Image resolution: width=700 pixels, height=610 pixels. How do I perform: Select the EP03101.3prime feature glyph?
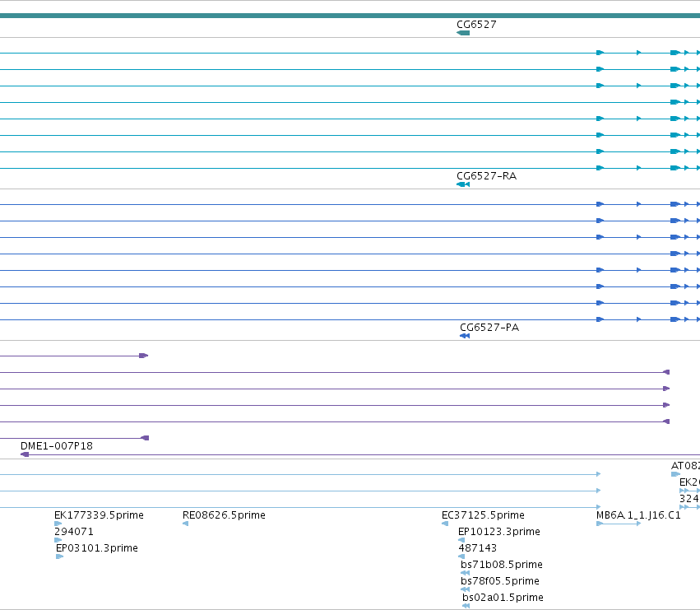60,556
